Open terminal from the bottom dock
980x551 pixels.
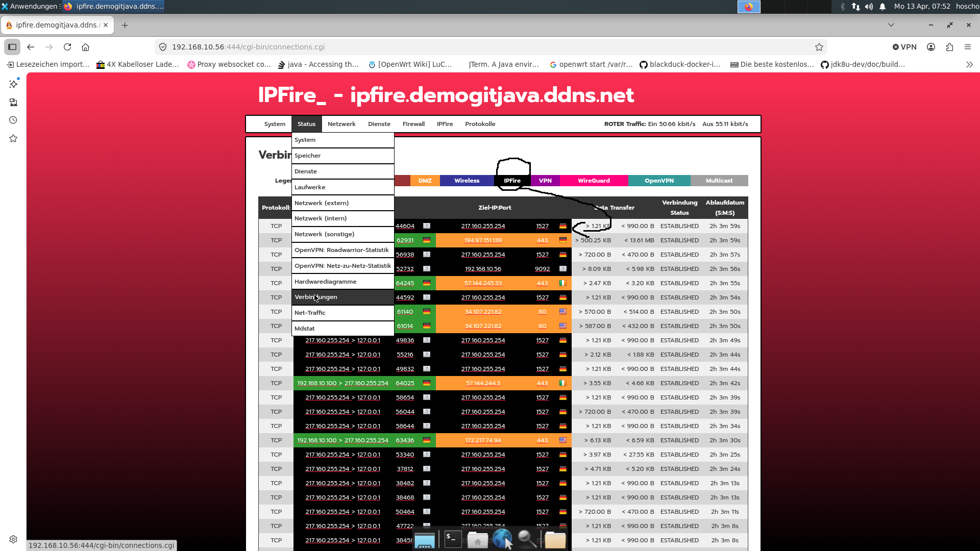tap(453, 539)
